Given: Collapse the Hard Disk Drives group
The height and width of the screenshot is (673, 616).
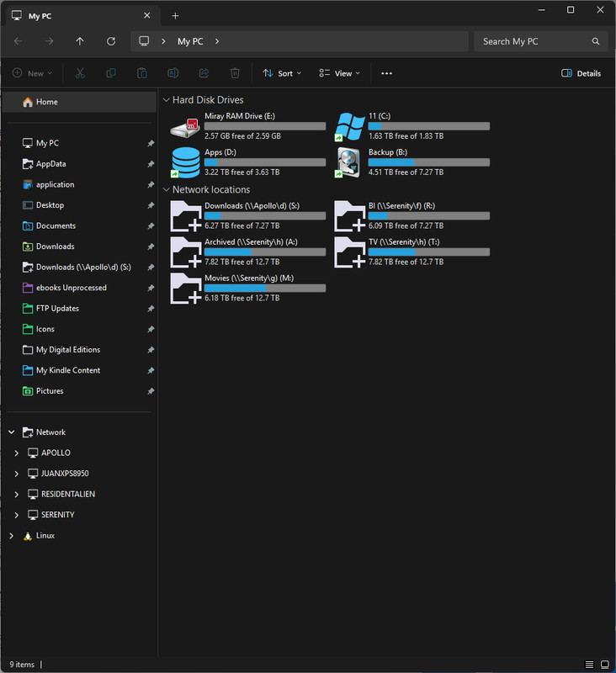Looking at the screenshot, I should pos(166,100).
